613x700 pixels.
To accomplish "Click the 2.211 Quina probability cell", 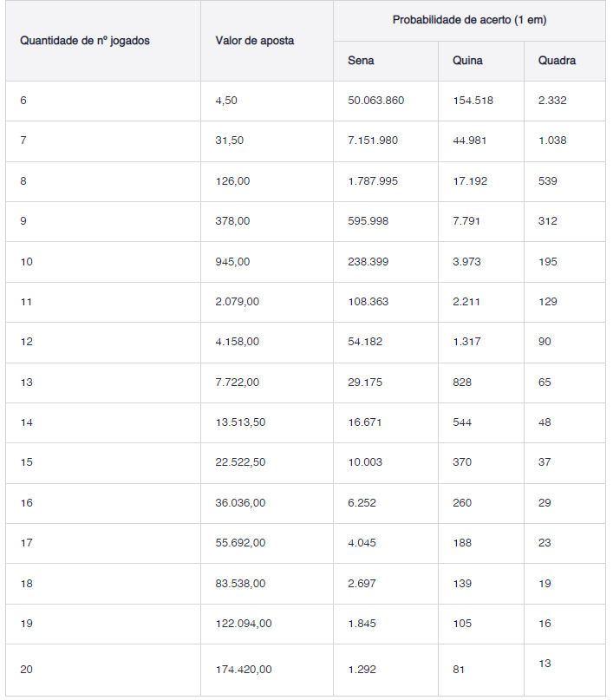I will pyautogui.click(x=466, y=302).
